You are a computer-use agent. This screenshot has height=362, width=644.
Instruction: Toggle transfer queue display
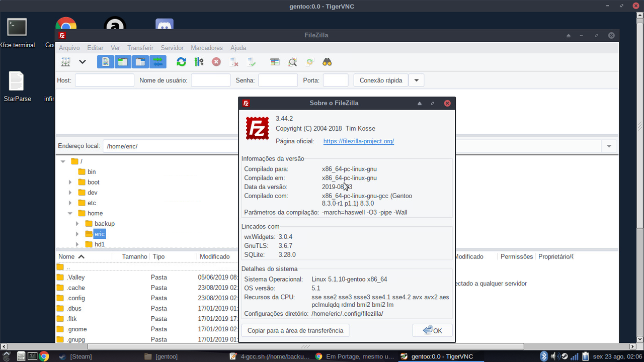click(158, 62)
